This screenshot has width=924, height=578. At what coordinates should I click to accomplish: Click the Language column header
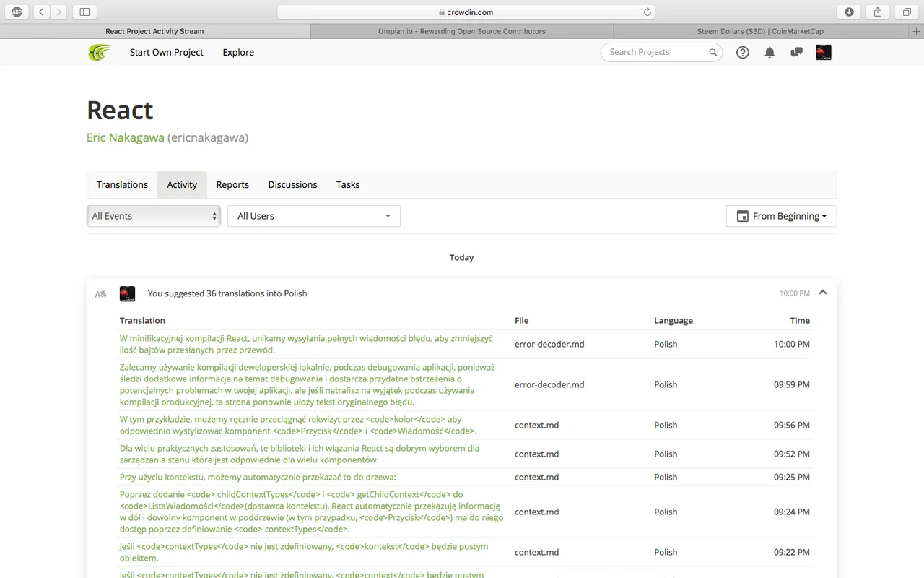(674, 320)
